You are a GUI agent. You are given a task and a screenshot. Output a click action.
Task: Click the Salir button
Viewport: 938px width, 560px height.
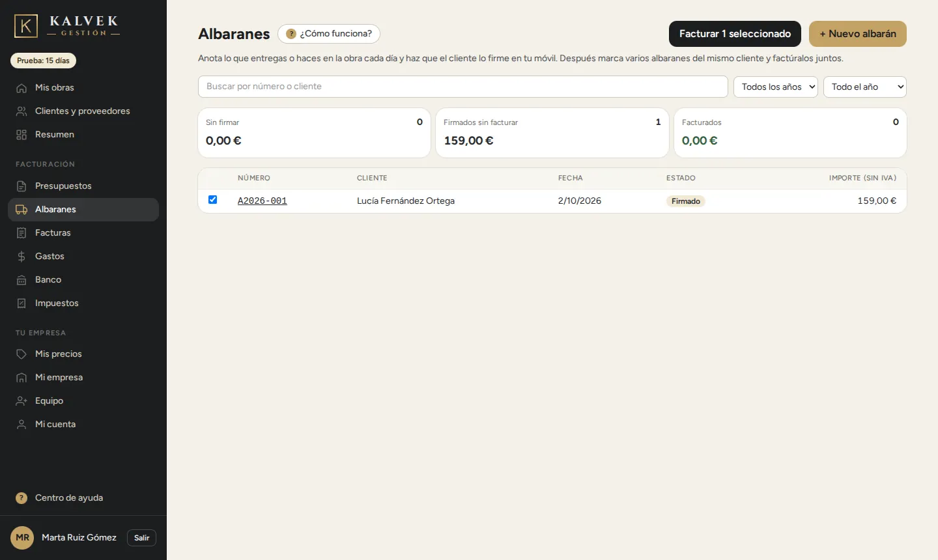coord(141,538)
